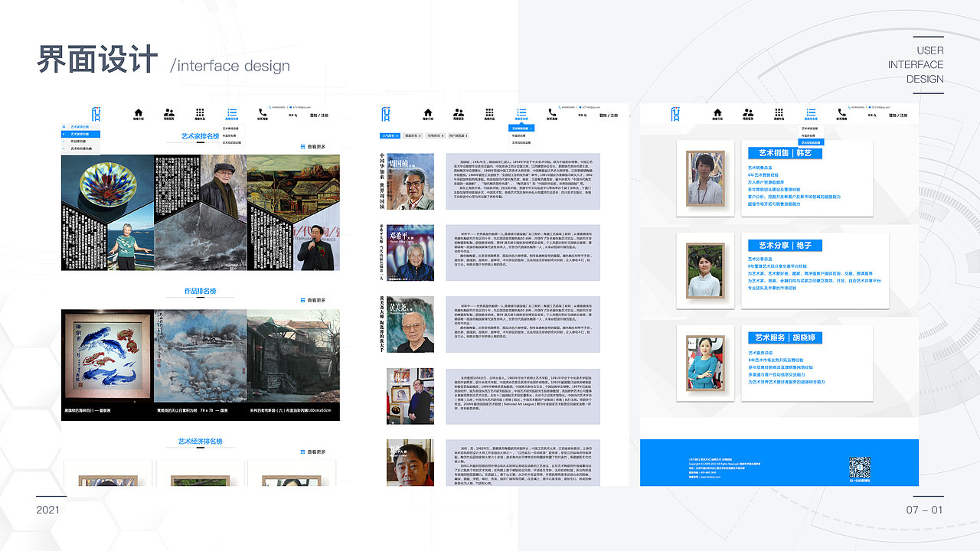Viewport: 980px width, 551px height.
Task: Open the nine-dot grid icon in right mockup
Action: pyautogui.click(x=779, y=112)
